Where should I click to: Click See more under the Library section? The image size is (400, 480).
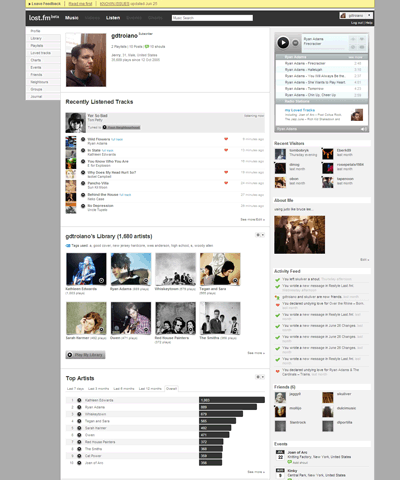(x=256, y=353)
